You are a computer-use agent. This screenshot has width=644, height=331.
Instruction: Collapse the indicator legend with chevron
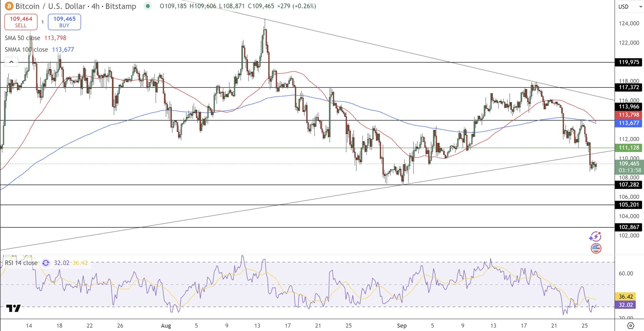click(x=11, y=62)
